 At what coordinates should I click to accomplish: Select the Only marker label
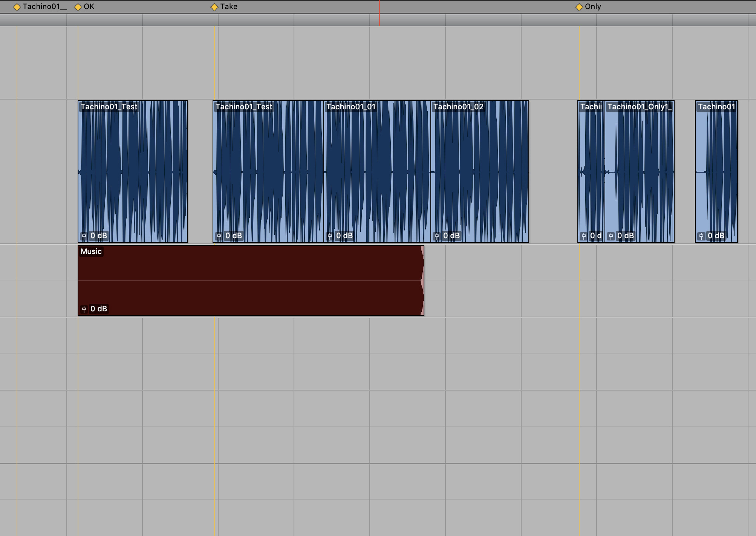coord(593,7)
